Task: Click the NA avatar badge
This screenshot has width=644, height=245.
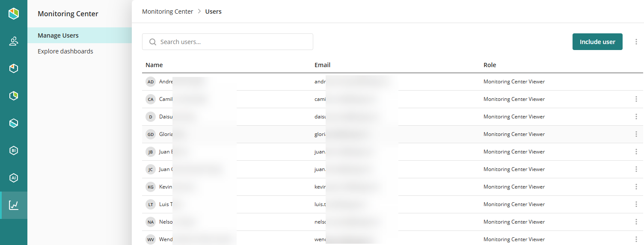Action: [151, 222]
